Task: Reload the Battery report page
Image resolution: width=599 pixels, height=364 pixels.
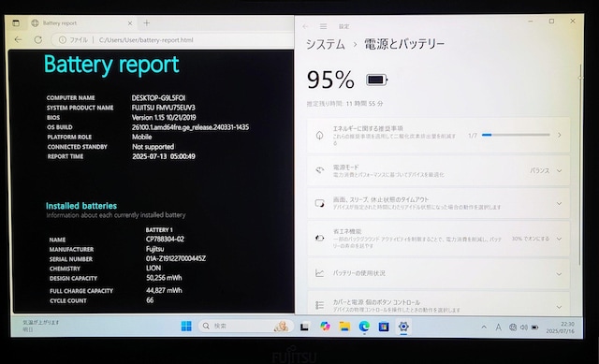Action: pos(37,39)
